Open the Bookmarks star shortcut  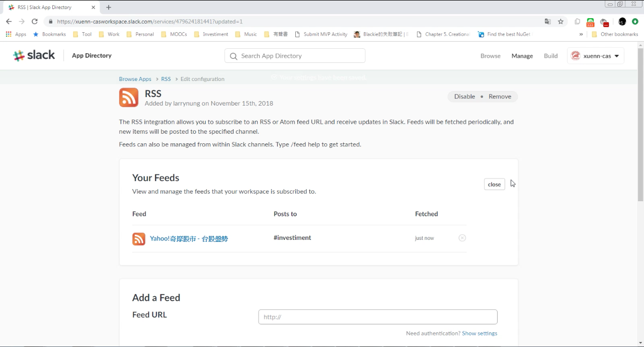tap(49, 34)
